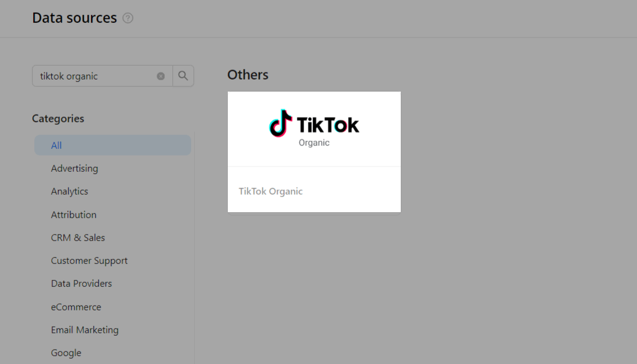Filter by CRM & Sales category
The width and height of the screenshot is (637, 364).
coord(78,237)
